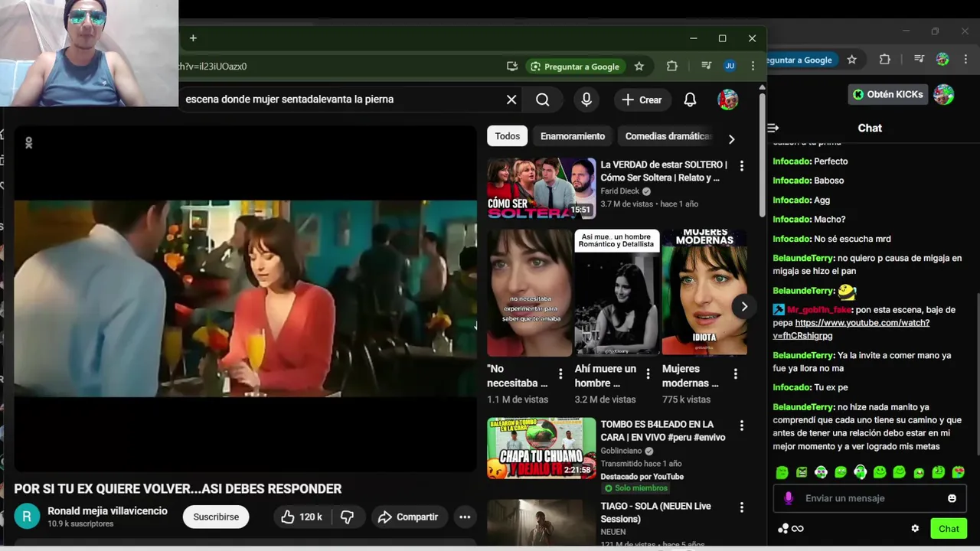The image size is (980, 551).
Task: Send the message with the Chat button
Action: [x=949, y=528]
